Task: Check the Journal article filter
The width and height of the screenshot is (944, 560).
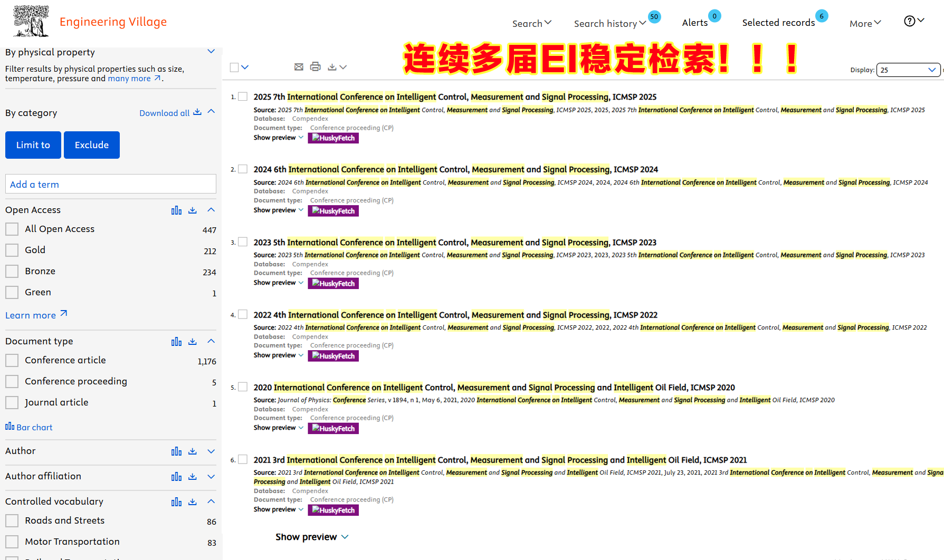Action: 12,403
